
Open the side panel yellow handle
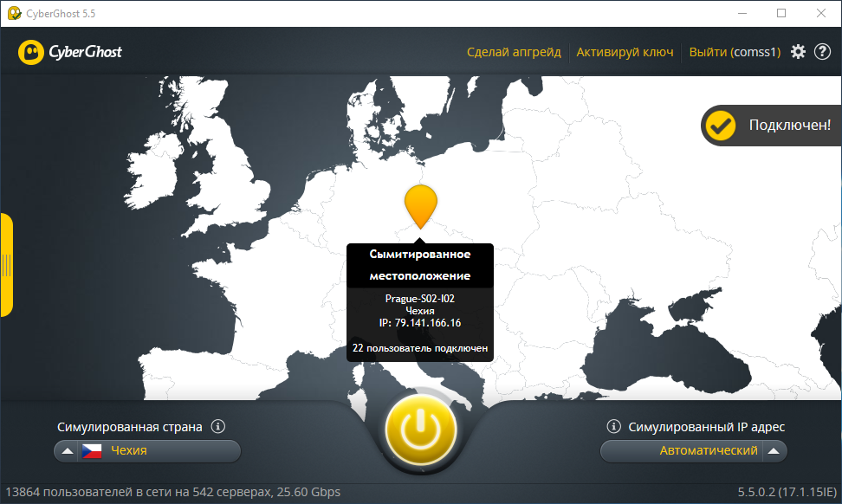(6, 265)
